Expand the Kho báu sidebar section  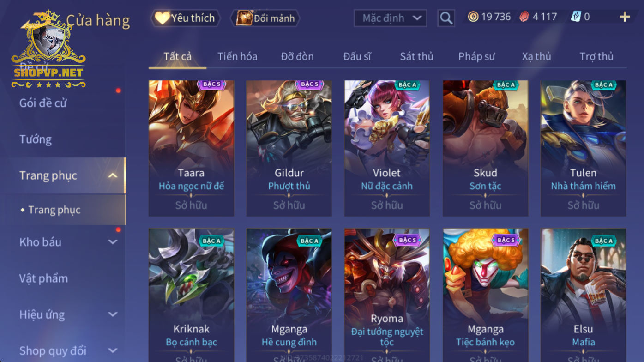coord(113,242)
